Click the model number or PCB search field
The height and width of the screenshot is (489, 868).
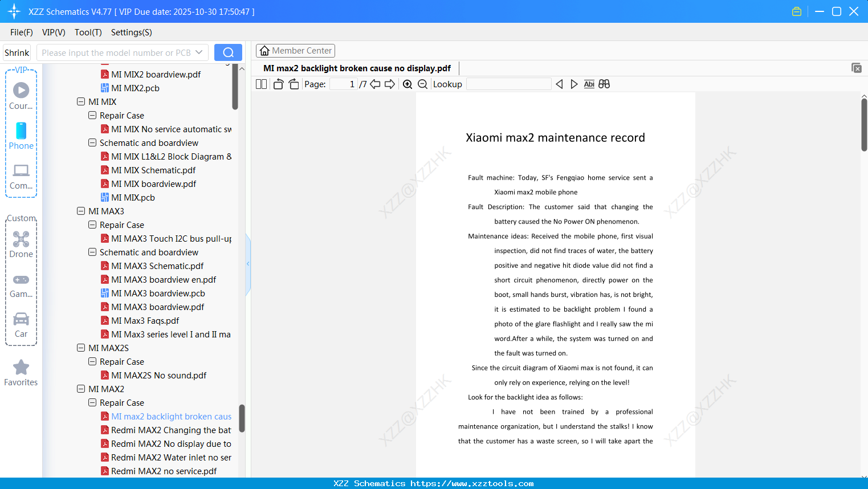(116, 52)
